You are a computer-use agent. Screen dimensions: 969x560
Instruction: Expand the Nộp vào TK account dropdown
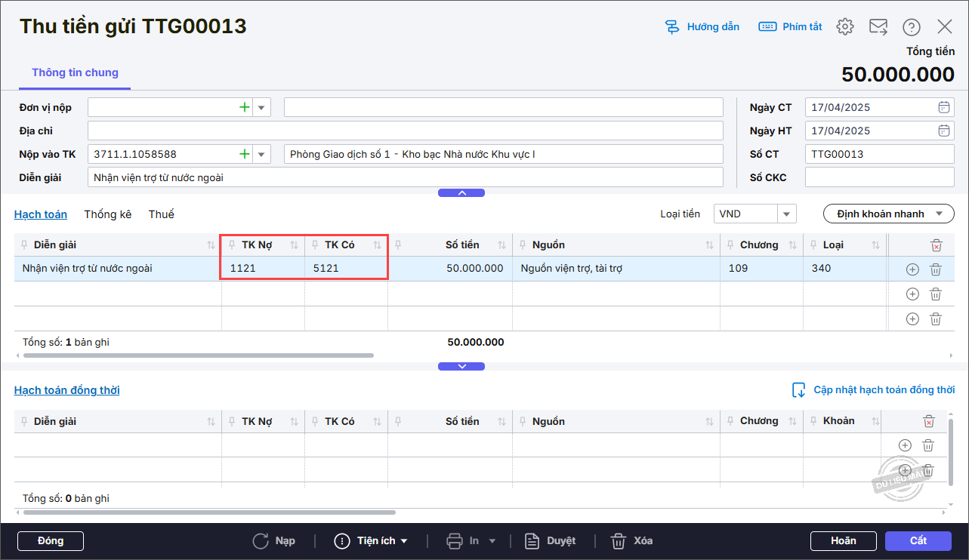pos(262,155)
